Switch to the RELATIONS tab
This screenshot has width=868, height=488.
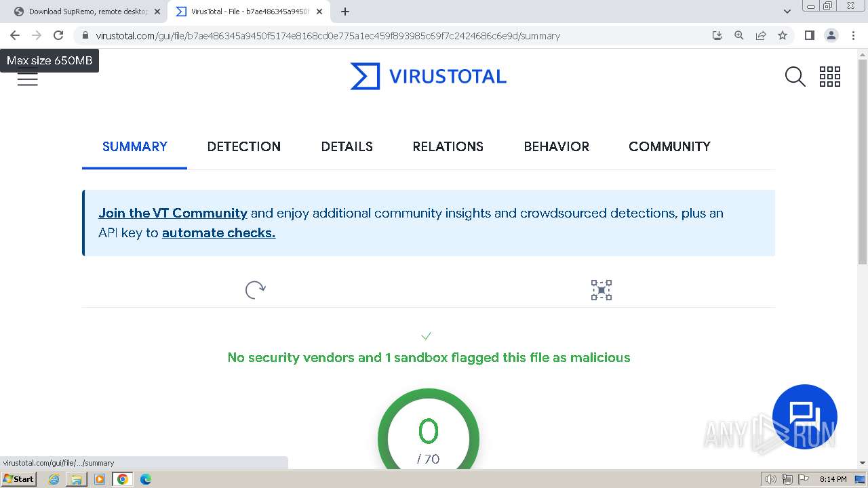click(x=448, y=146)
